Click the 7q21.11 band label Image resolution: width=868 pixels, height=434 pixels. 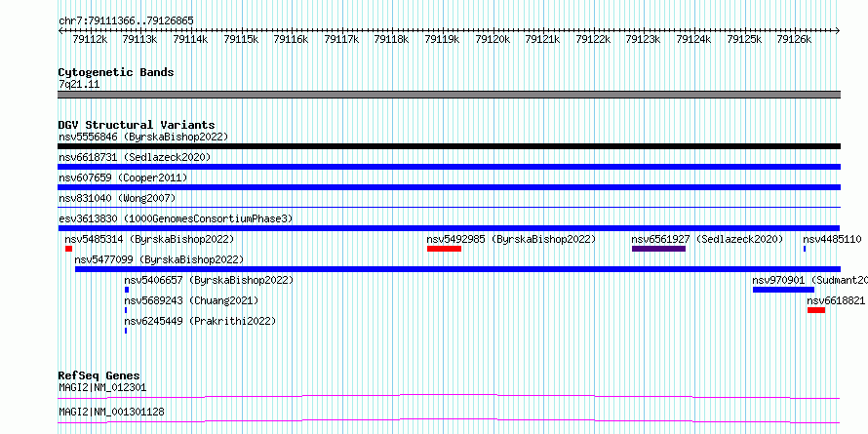79,84
